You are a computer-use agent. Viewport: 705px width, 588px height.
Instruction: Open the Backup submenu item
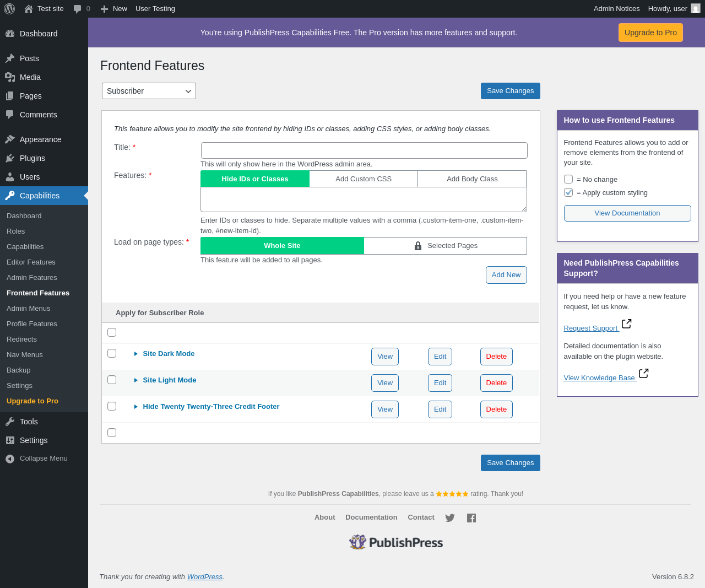pos(19,370)
